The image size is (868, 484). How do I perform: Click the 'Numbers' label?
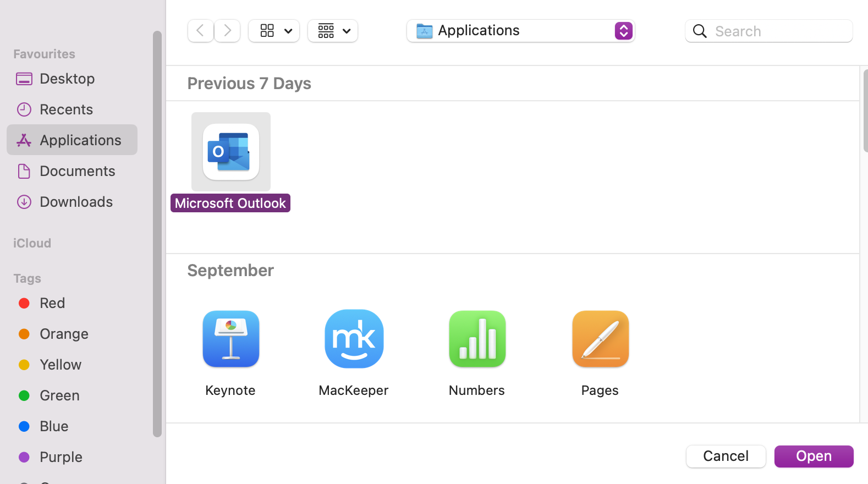(477, 391)
